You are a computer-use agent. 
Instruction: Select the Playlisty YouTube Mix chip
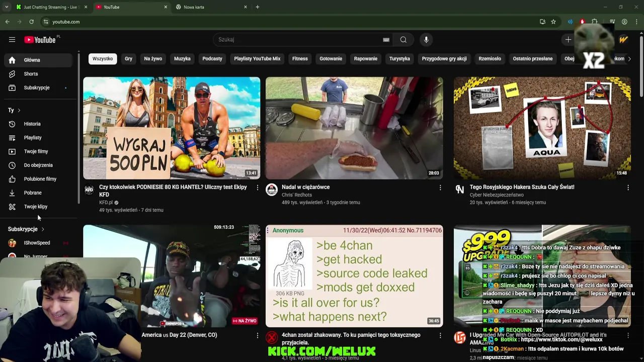[x=257, y=59]
